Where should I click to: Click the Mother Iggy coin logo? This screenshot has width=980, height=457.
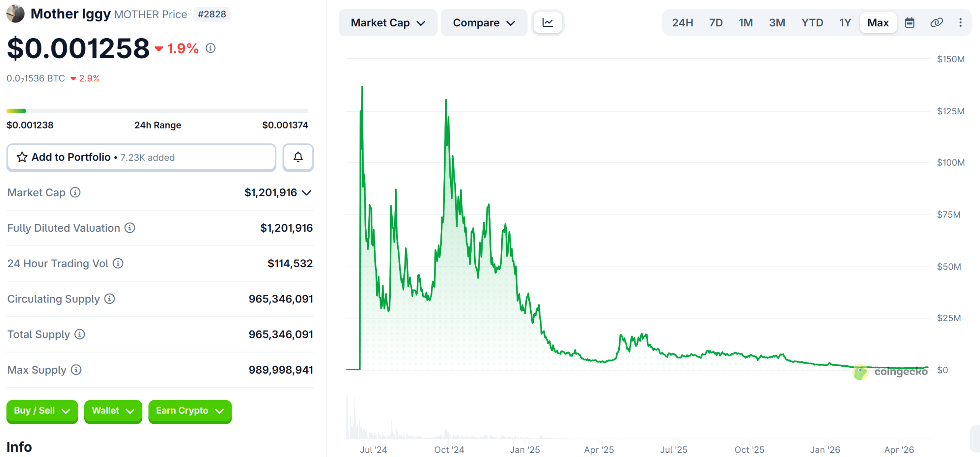click(x=15, y=14)
